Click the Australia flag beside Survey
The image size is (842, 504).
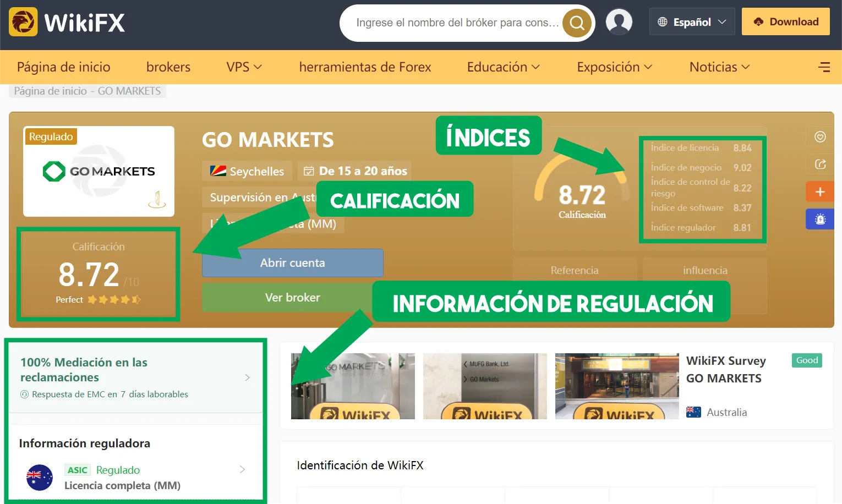click(693, 412)
